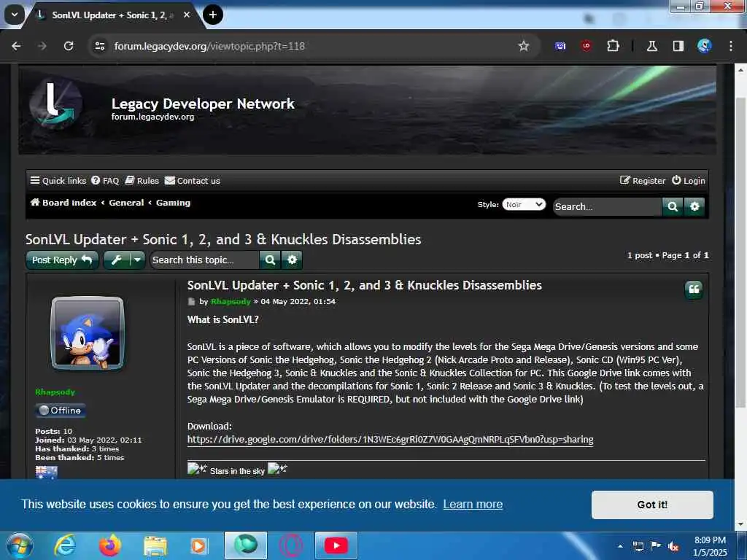Open the topic tools wrench dropdown

coord(124,260)
